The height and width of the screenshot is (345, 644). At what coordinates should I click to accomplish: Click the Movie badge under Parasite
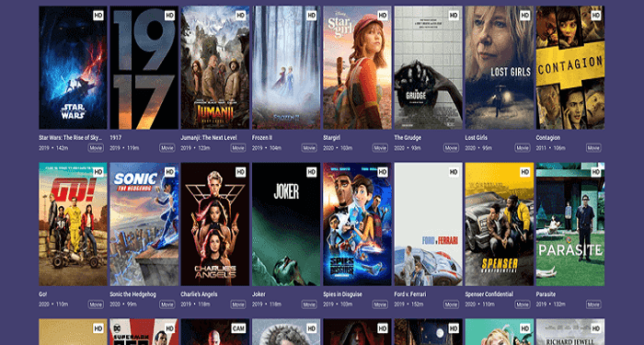click(593, 305)
